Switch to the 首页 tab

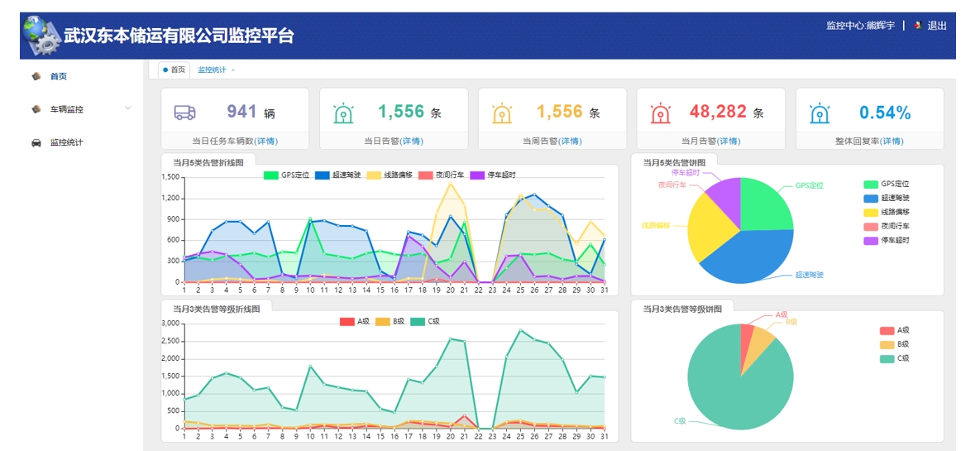[x=174, y=70]
